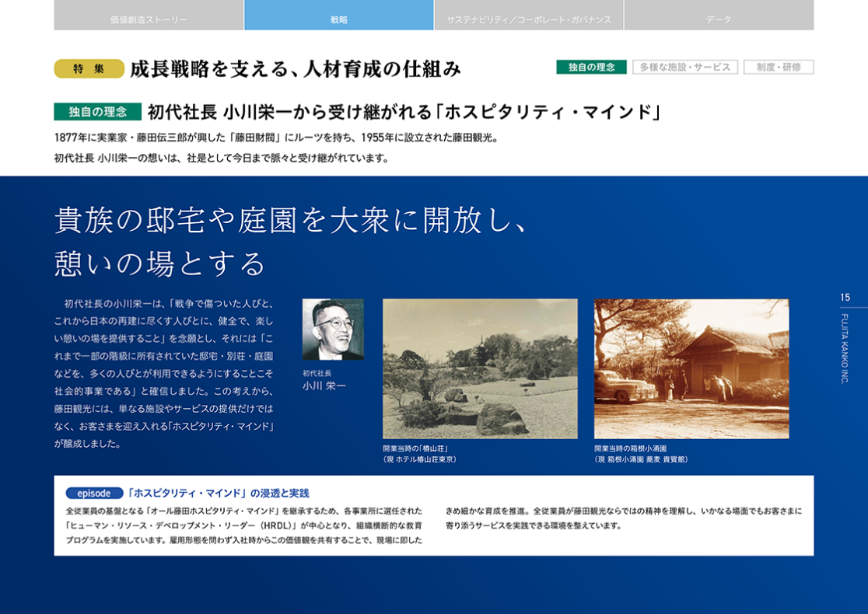Click caption 開業当時の箱根小涌園

point(631,448)
